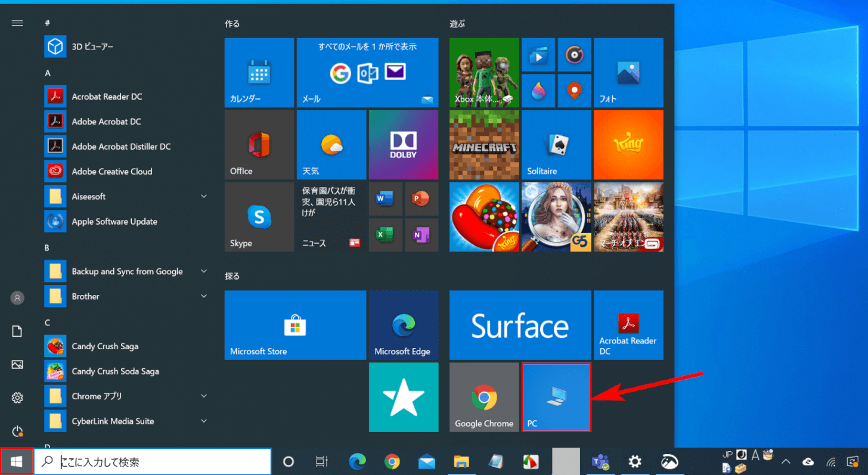Open the ニュース news tile
This screenshot has height=475, width=868.
[331, 217]
